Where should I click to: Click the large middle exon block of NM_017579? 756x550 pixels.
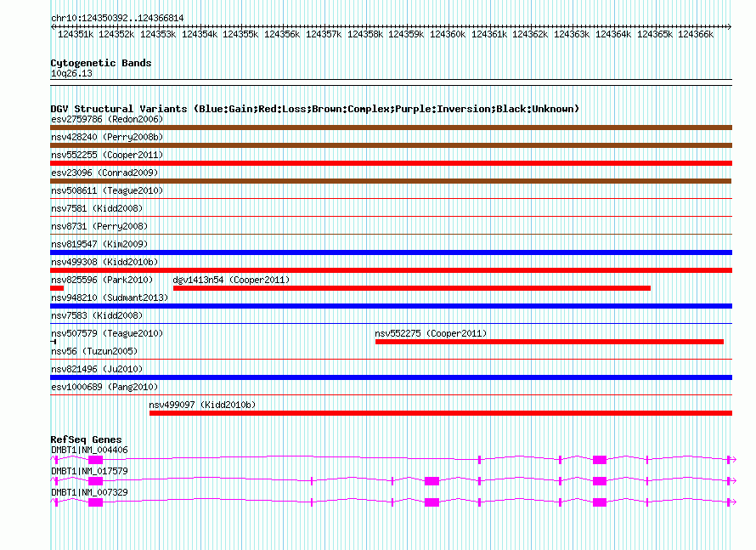pyautogui.click(x=432, y=481)
